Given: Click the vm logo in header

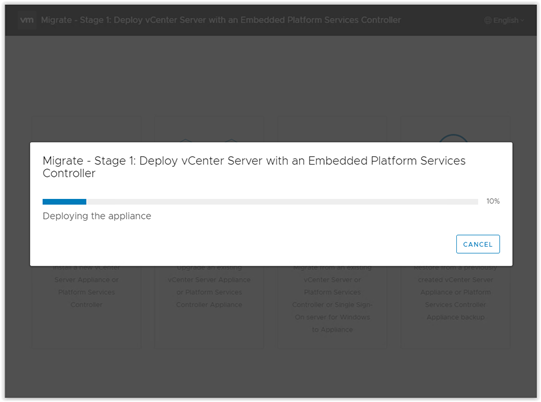Looking at the screenshot, I should 27,20.
